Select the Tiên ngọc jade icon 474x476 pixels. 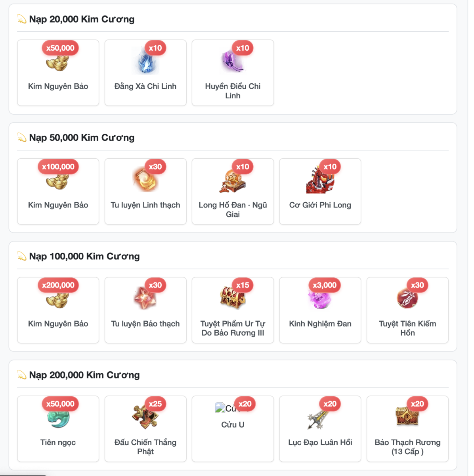[x=58, y=418]
